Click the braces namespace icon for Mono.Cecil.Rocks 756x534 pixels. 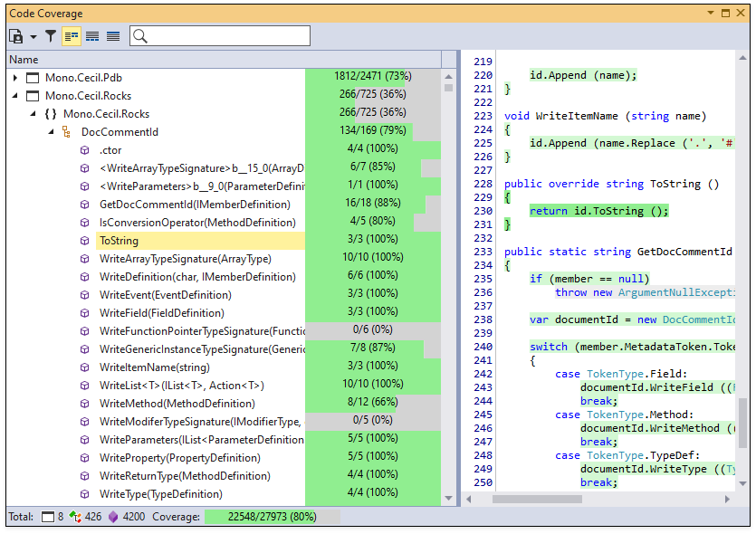click(x=51, y=114)
